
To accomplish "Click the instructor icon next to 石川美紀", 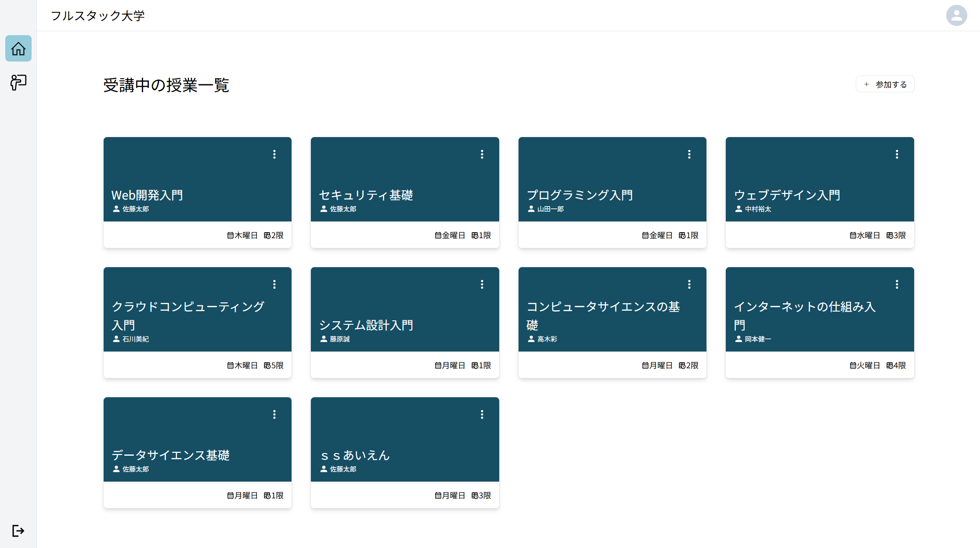I will tap(115, 339).
